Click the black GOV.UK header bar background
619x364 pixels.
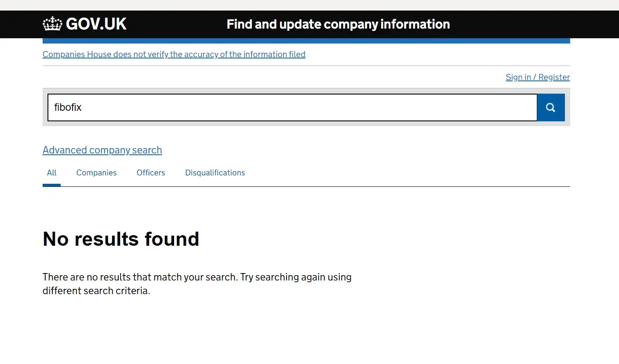click(528, 24)
